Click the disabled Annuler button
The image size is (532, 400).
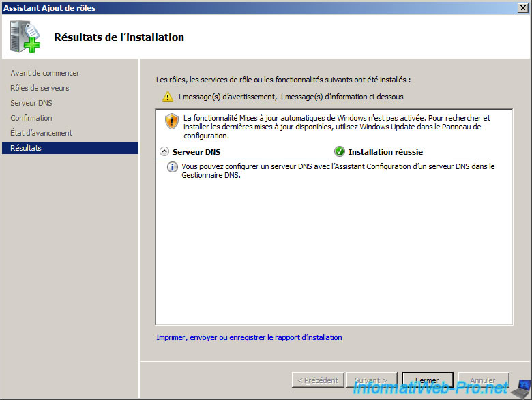pos(484,380)
